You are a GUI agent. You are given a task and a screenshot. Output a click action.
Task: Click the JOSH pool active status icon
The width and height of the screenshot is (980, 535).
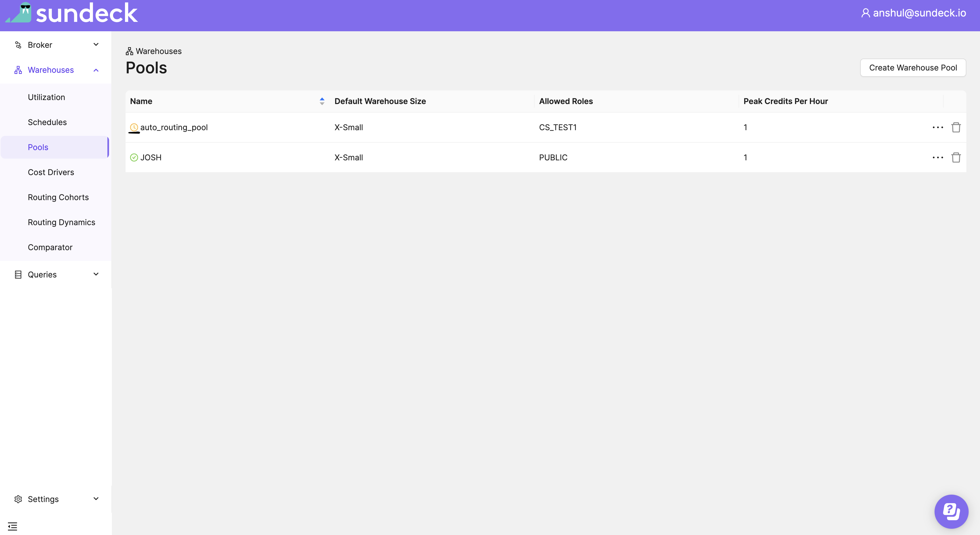tap(134, 157)
